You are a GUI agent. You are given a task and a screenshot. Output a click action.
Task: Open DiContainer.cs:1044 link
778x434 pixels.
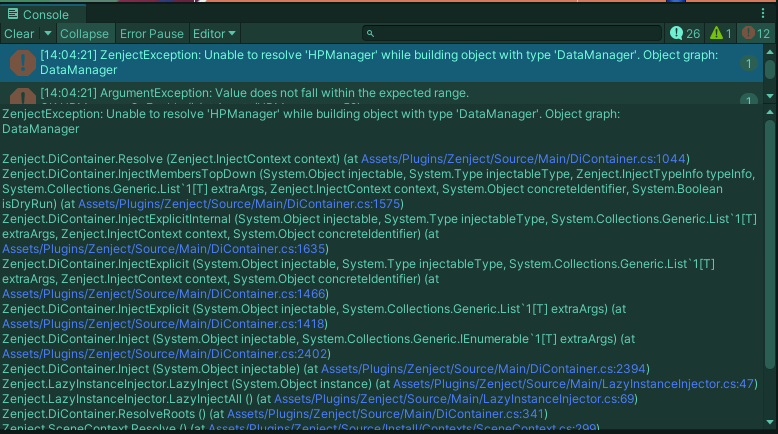coord(523,159)
